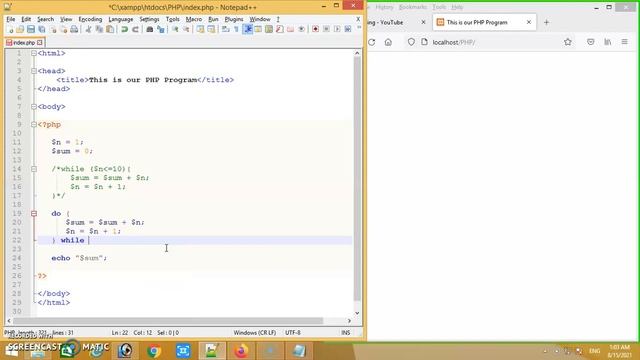Click the Start Recording macro red icon
Screen dimensions: 640x360
(316, 29)
